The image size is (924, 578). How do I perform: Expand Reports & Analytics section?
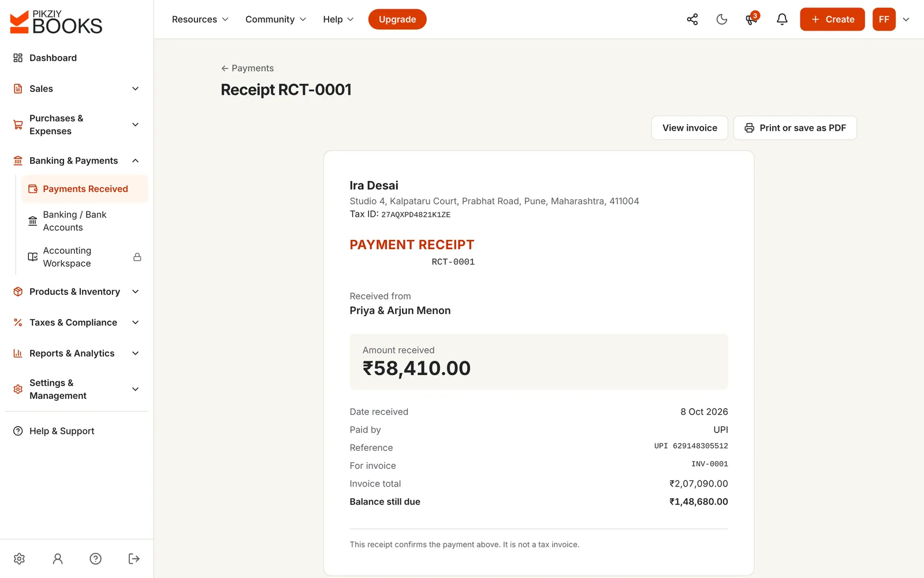77,353
